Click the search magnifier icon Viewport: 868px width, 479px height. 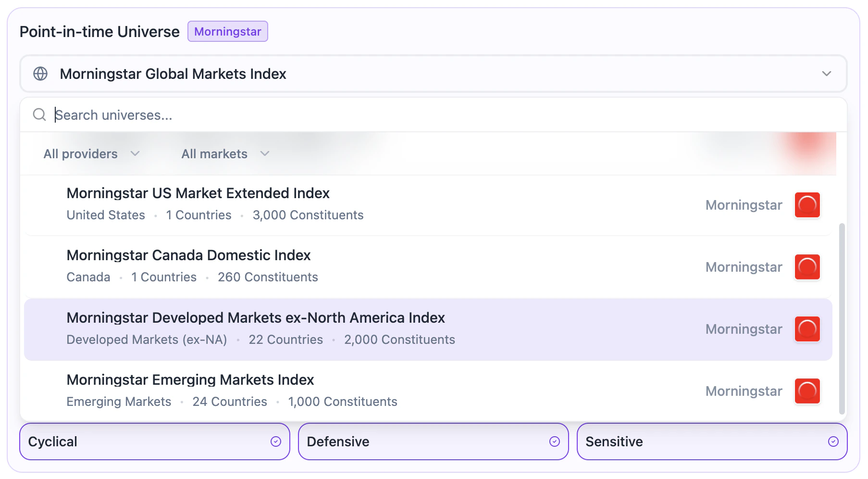pos(39,114)
